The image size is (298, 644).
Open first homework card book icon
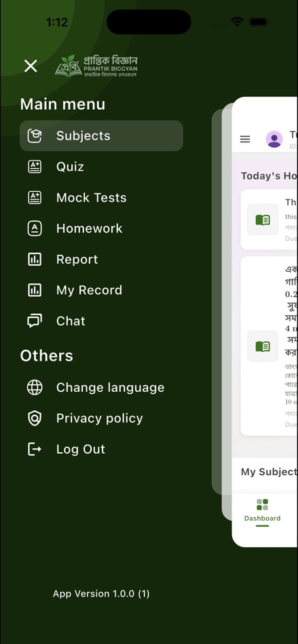pyautogui.click(x=263, y=220)
